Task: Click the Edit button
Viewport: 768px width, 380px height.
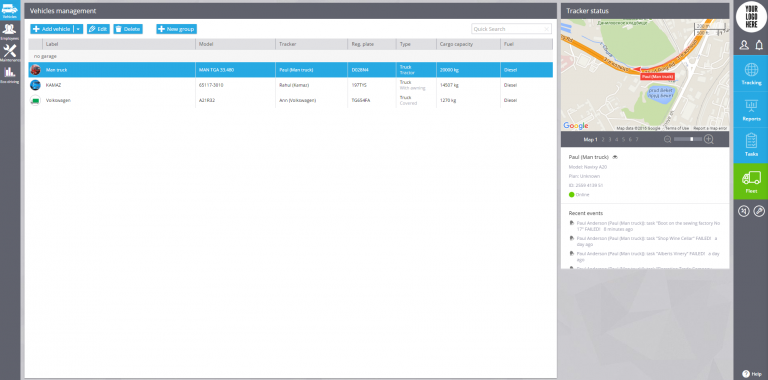Action: [98, 29]
